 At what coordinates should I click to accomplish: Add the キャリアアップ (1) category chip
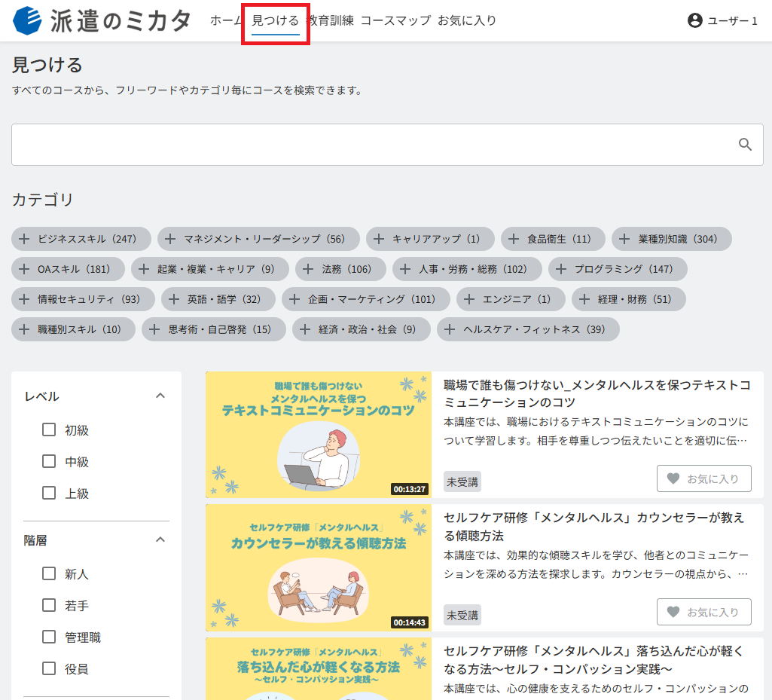430,239
